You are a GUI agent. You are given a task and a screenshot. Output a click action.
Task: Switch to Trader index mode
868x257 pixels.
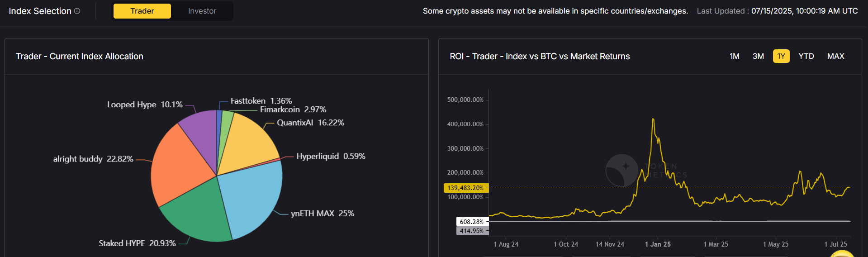click(x=142, y=11)
